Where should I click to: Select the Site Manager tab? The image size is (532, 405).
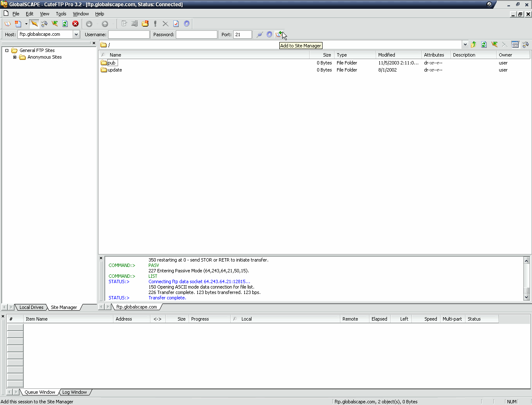click(64, 307)
